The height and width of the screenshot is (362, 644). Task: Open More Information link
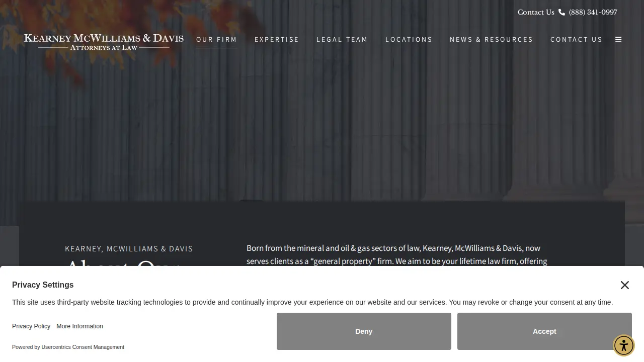(79, 326)
